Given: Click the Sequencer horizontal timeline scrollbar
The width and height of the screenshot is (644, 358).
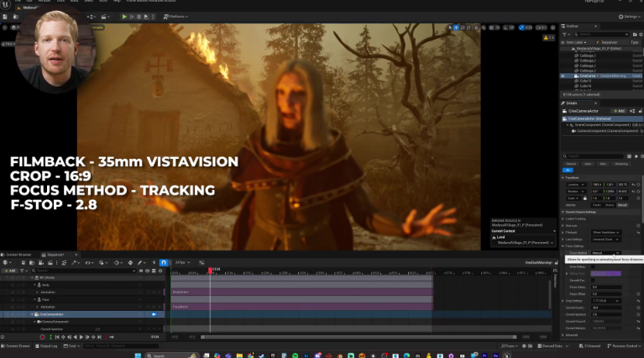Looking at the screenshot, I should click(x=359, y=337).
